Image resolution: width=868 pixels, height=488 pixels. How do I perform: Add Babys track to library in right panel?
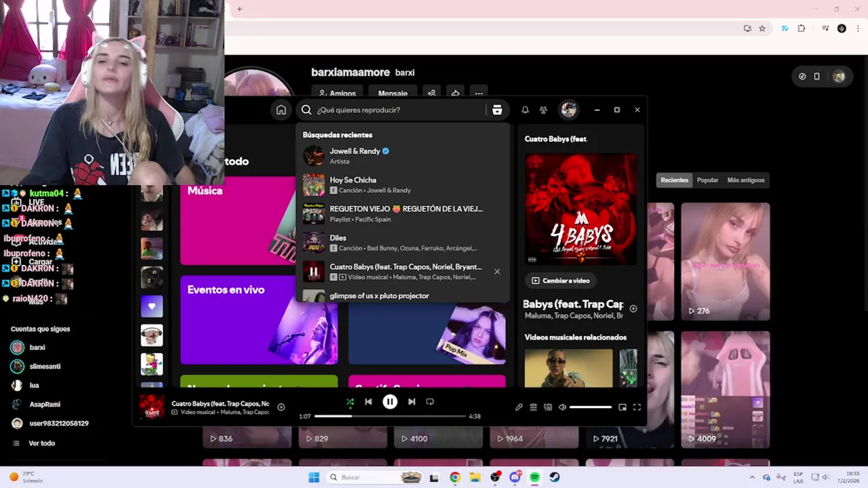633,309
